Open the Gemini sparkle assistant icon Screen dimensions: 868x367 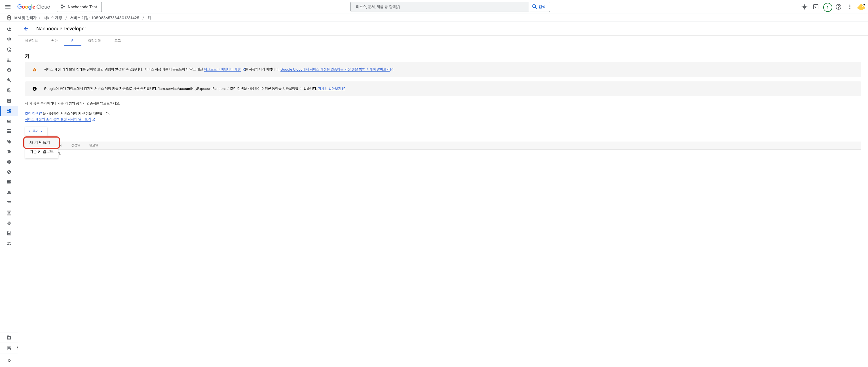[804, 7]
